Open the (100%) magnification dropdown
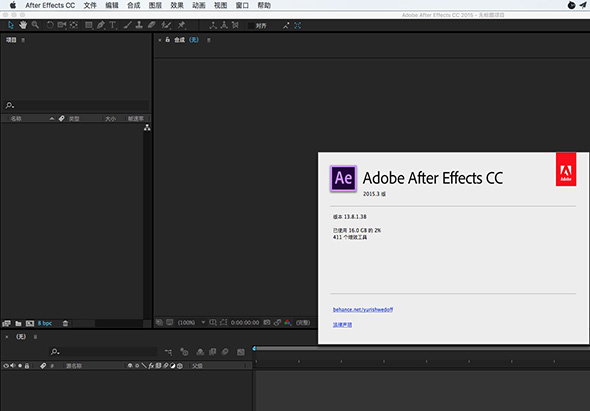The height and width of the screenshot is (411, 590). click(x=192, y=323)
